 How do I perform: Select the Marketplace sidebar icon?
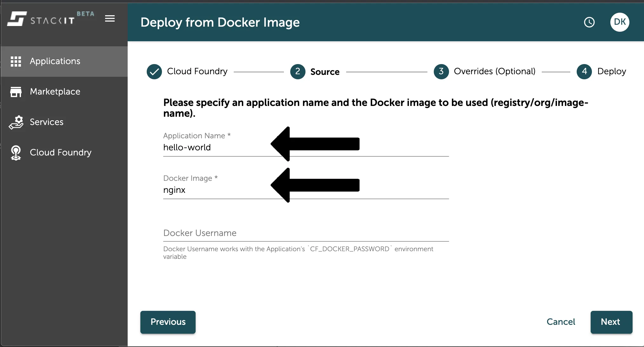pos(16,92)
